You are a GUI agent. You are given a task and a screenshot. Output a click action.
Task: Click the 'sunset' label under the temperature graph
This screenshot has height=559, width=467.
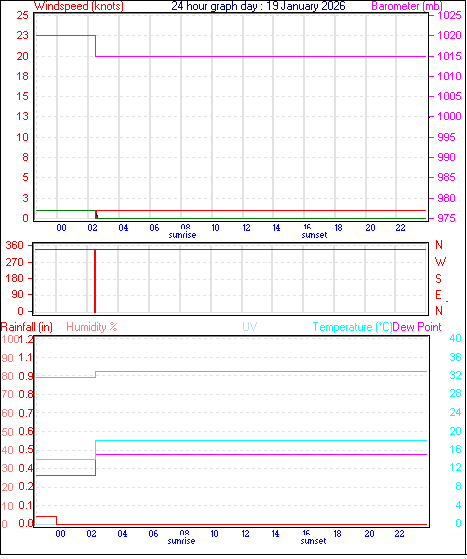click(x=313, y=541)
